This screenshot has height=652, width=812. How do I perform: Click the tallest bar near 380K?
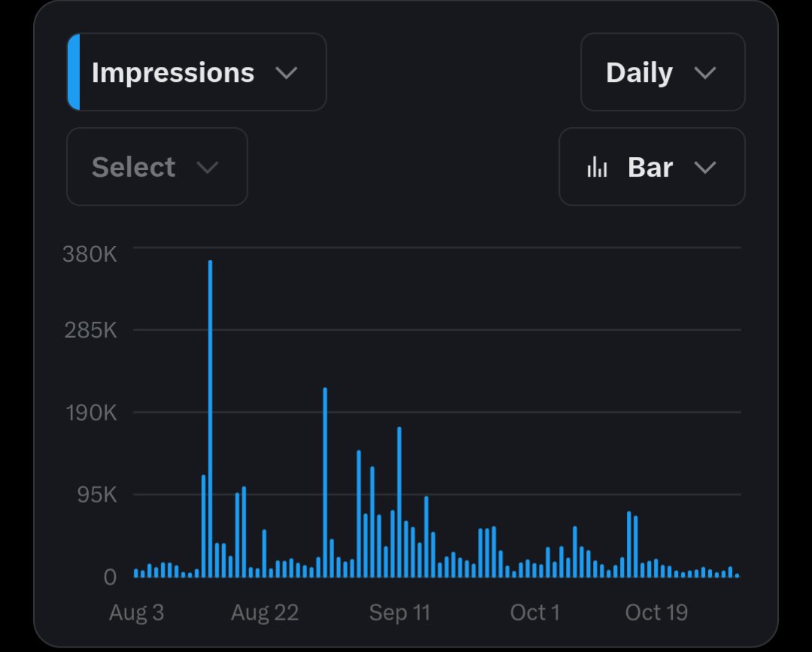click(x=210, y=419)
